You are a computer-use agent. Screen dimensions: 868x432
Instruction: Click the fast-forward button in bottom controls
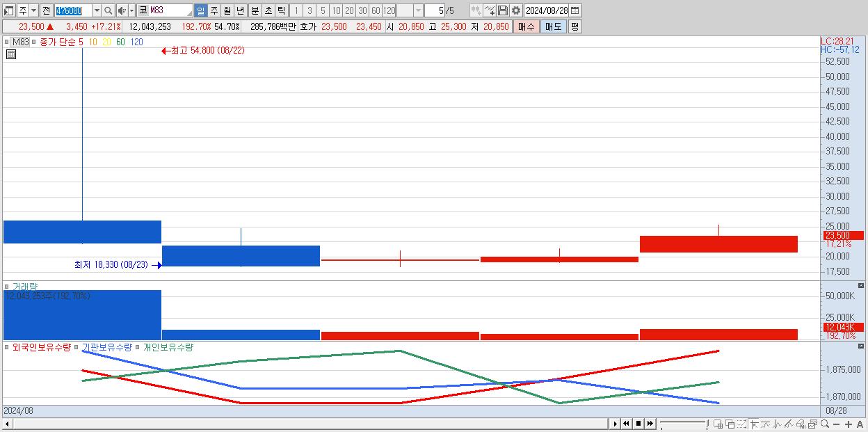click(x=650, y=424)
